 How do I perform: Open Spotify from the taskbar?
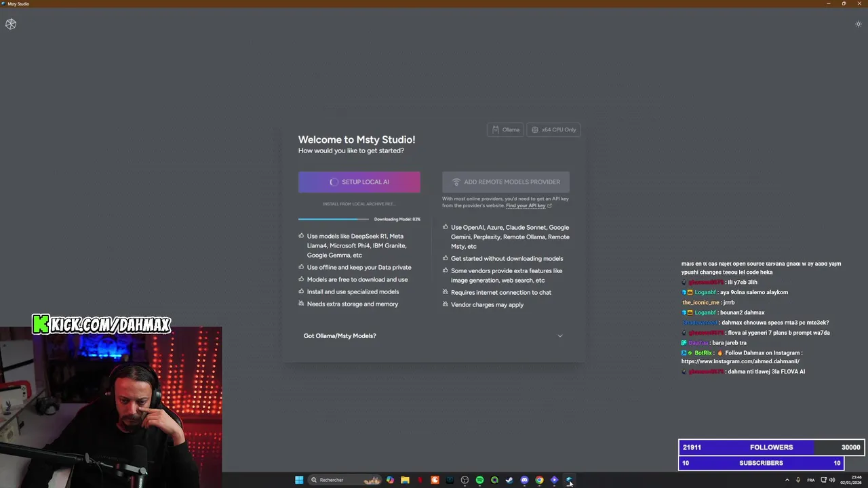479,480
